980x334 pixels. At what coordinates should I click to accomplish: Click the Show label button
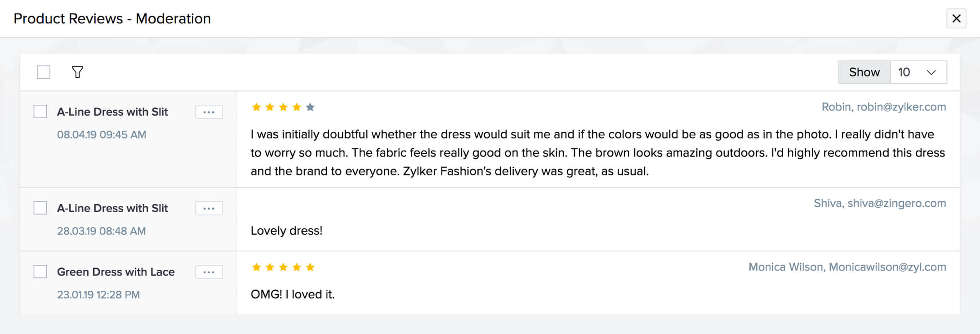click(864, 72)
